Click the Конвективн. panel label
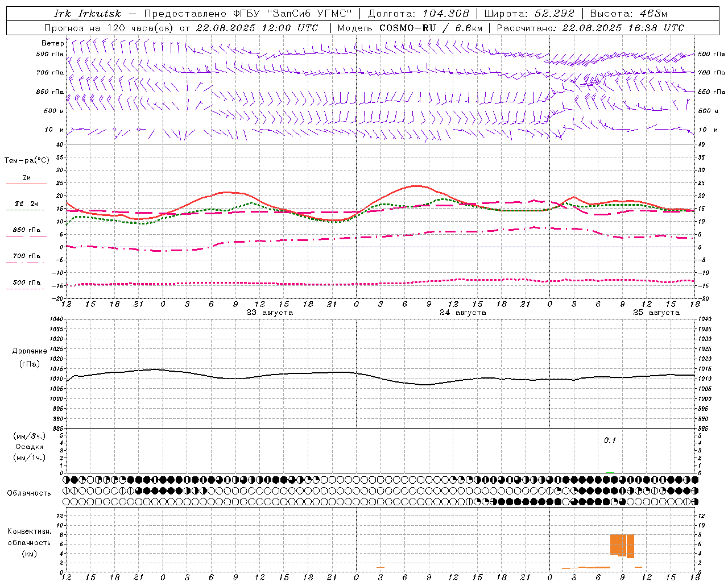This screenshot has width=728, height=582. pyautogui.click(x=29, y=531)
